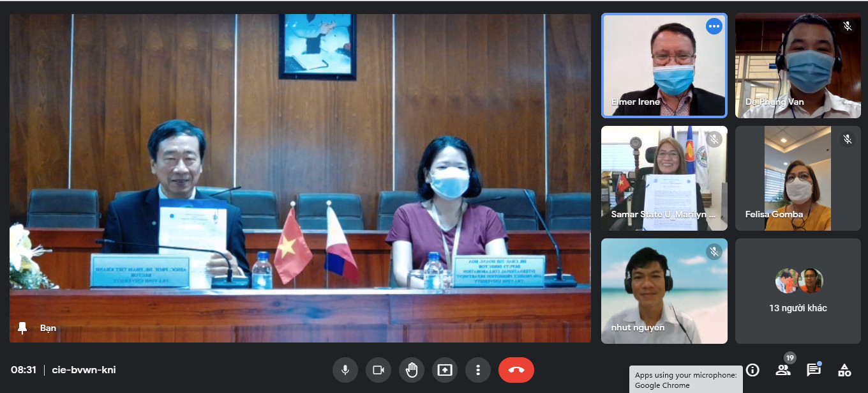Select the Felisa Gomba video tile

coord(798,178)
